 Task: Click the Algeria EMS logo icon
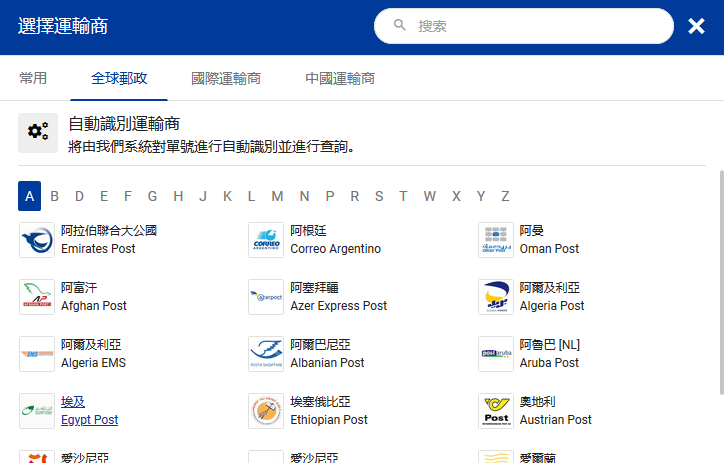pyautogui.click(x=37, y=354)
